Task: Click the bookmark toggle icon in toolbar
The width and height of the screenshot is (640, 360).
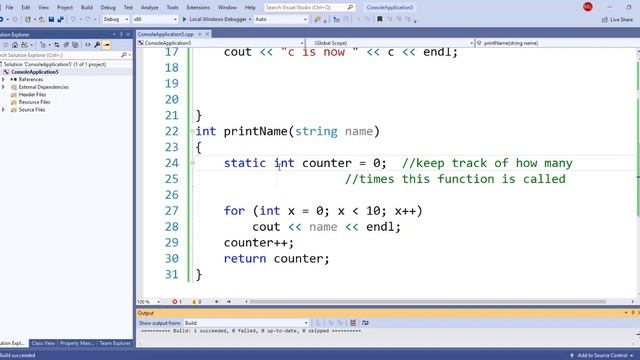Action: point(380,19)
